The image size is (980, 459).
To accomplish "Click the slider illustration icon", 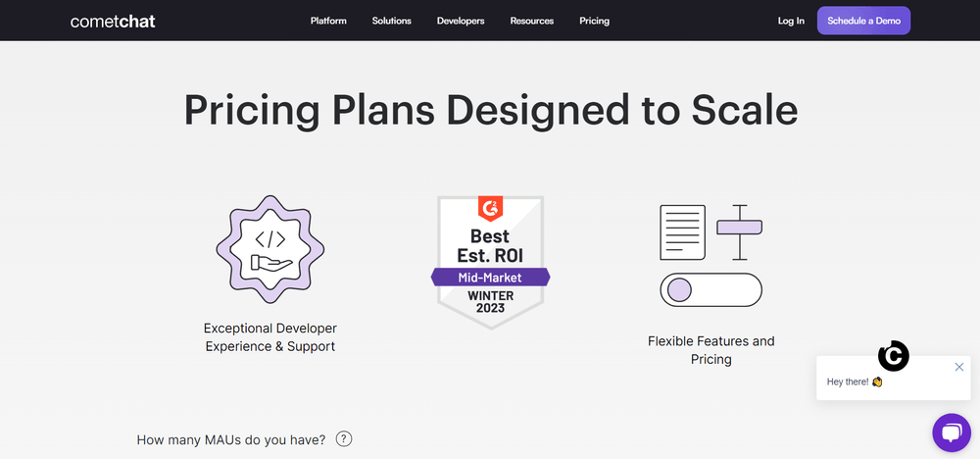I will 739,232.
